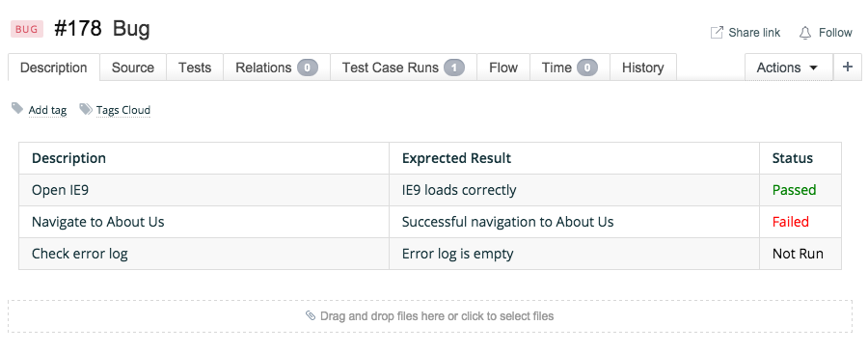Image resolution: width=868 pixels, height=352 pixels.
Task: Open the Relations tab
Action: [x=277, y=68]
